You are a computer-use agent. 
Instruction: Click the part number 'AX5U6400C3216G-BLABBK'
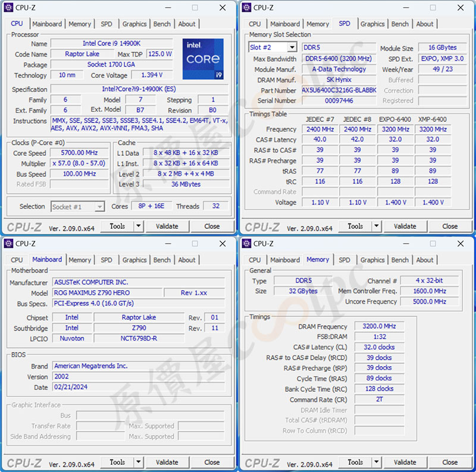tap(339, 90)
